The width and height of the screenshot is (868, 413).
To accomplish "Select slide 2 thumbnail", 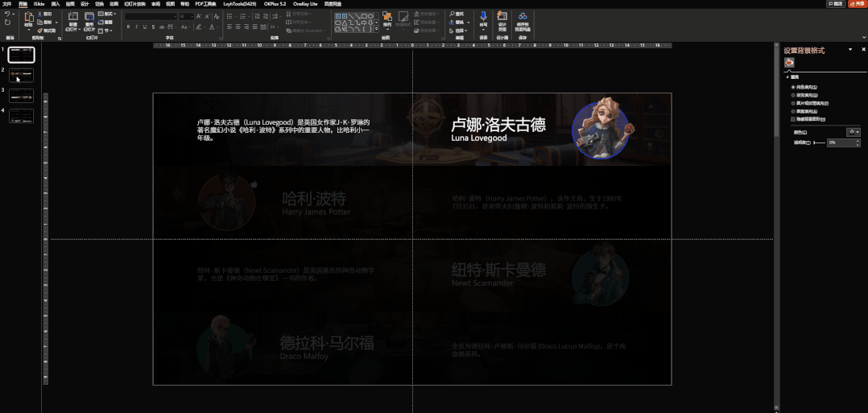I will pos(21,76).
